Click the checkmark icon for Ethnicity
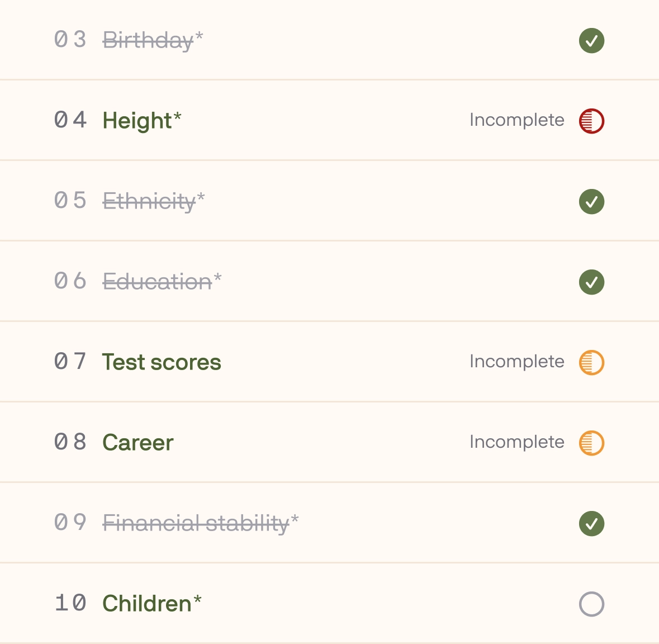 tap(591, 201)
